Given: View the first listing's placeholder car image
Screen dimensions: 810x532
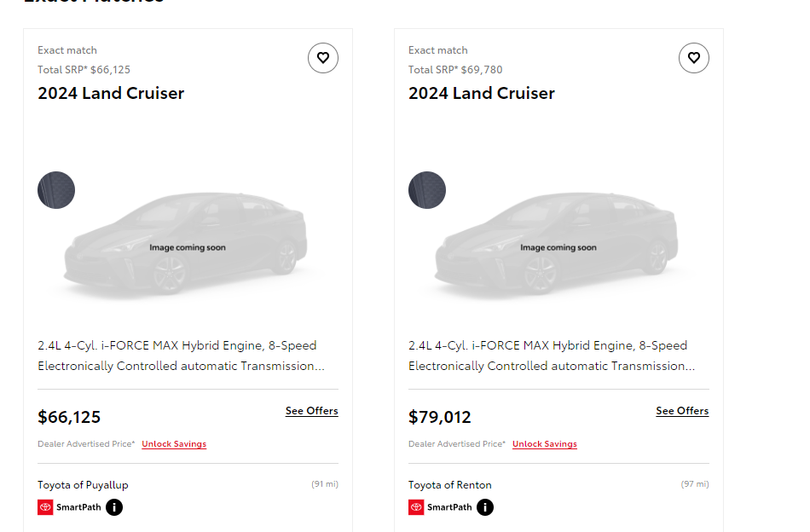Looking at the screenshot, I should pyautogui.click(x=186, y=244).
